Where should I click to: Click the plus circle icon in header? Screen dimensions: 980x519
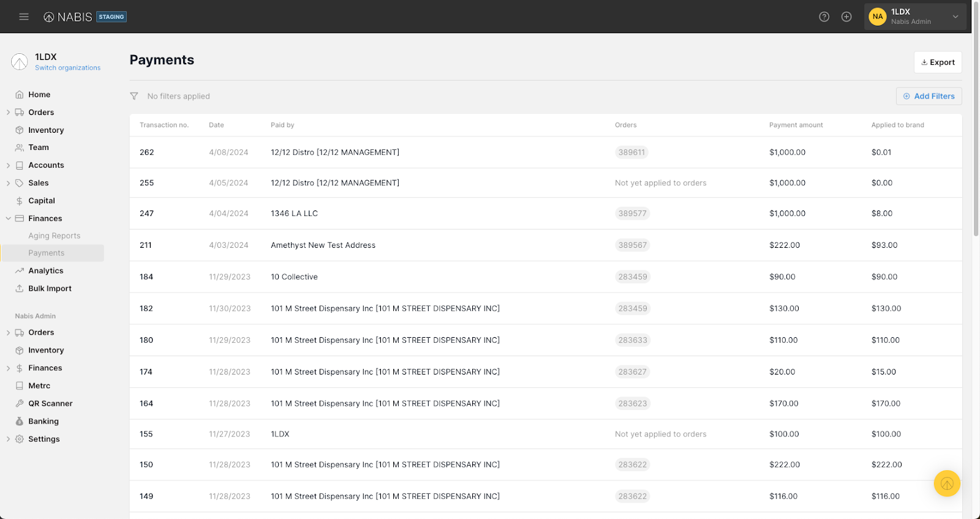(846, 17)
